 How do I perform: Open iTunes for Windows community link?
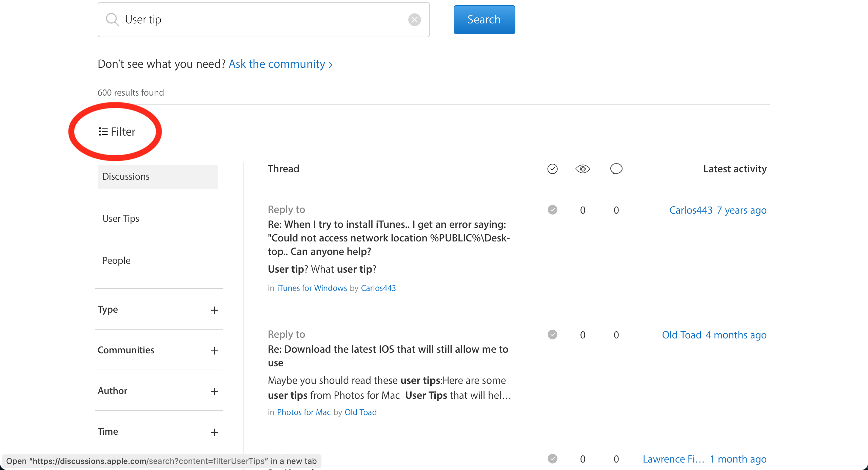click(x=312, y=288)
